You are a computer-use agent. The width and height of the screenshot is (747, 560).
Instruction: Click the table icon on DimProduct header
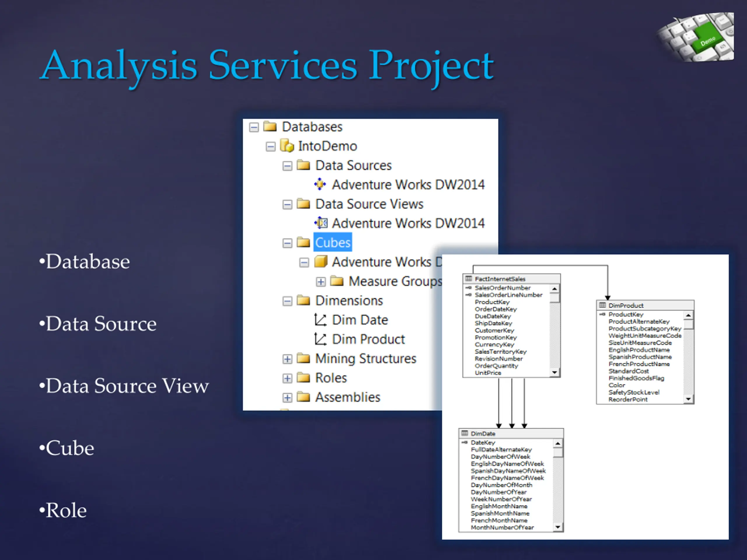pos(602,305)
